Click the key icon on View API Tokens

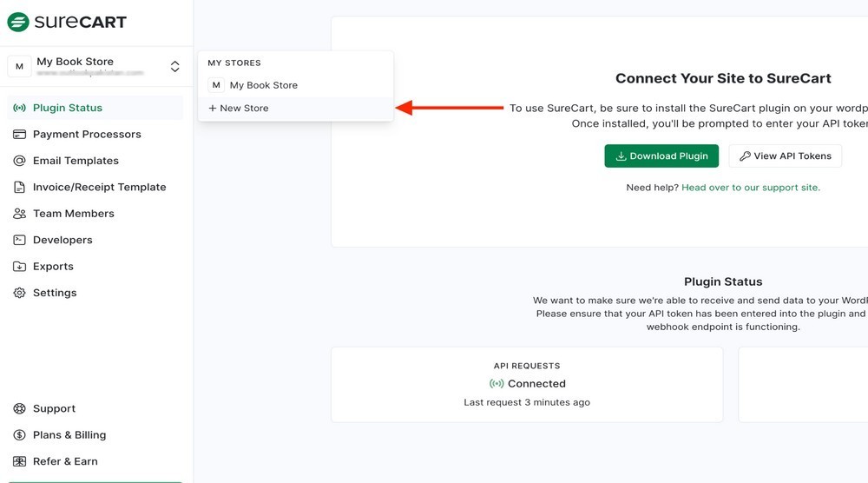pos(745,156)
